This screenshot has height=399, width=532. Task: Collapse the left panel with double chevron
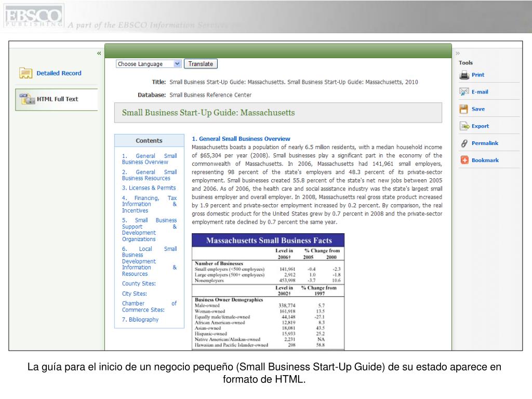coord(99,54)
